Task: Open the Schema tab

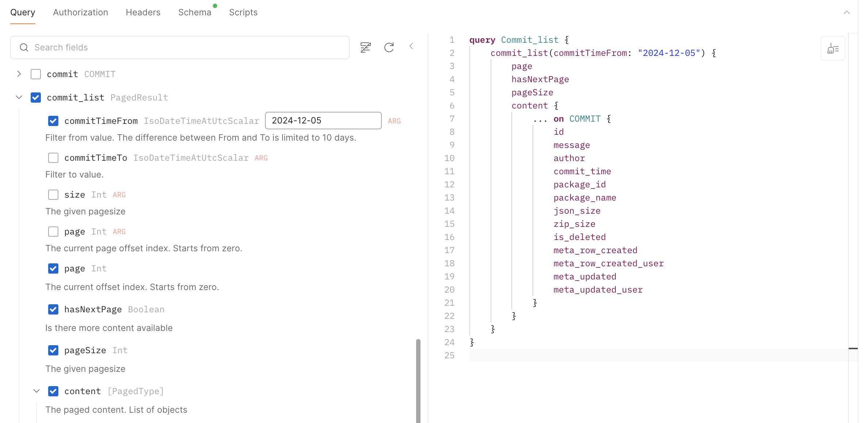Action: [x=195, y=12]
